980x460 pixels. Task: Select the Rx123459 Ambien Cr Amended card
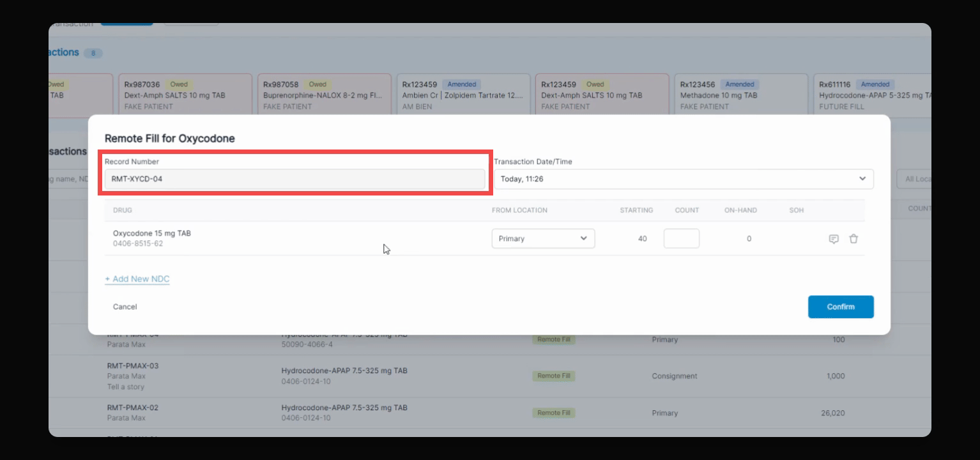[x=463, y=95]
